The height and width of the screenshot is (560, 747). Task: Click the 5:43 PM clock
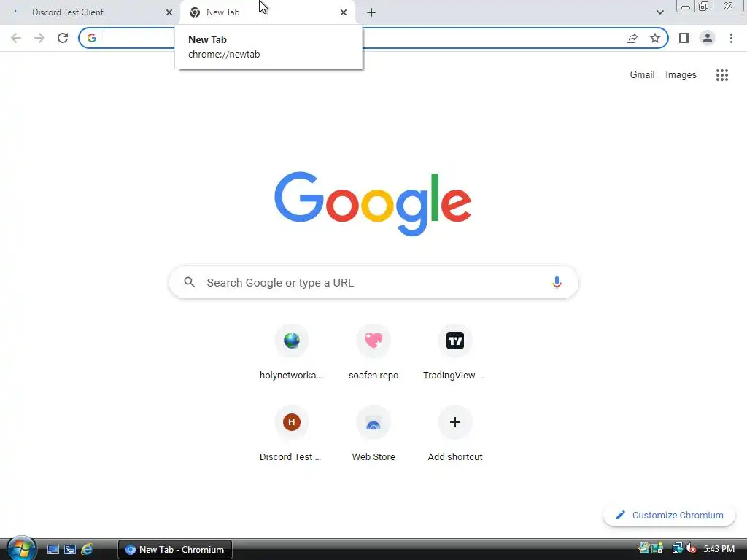(x=719, y=549)
